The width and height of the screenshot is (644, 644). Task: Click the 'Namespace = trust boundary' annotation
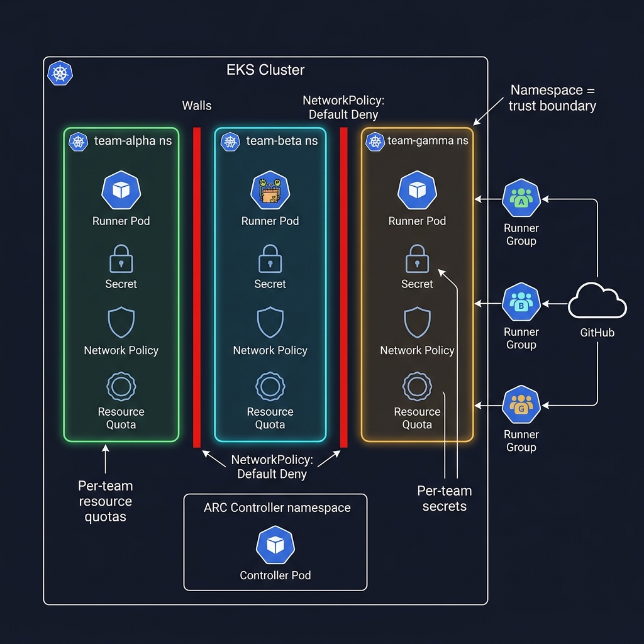552,97
